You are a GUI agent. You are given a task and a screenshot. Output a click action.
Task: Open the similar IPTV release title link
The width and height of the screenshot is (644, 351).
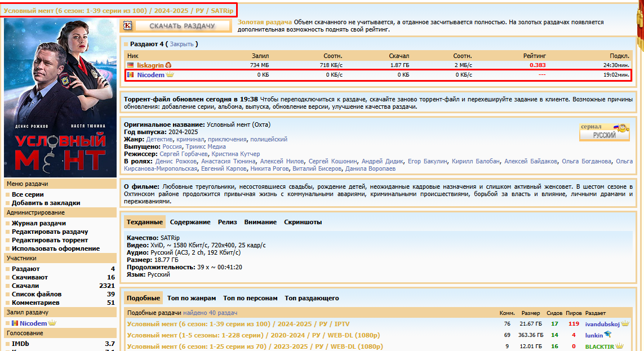tap(239, 324)
